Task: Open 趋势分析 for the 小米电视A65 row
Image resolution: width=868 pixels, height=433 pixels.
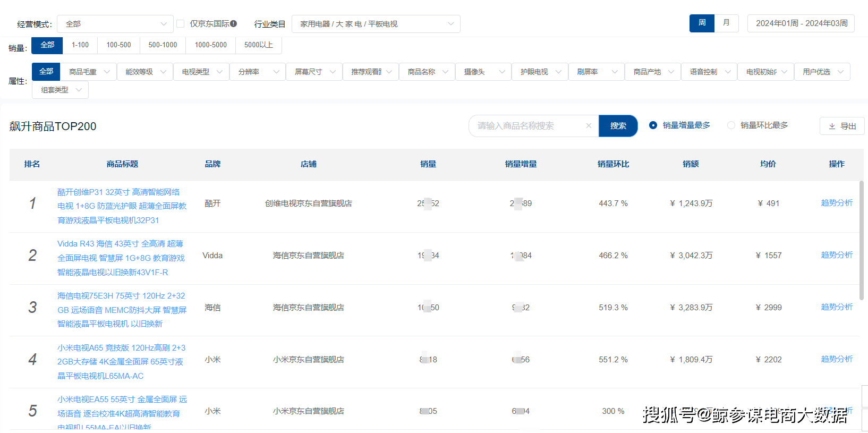Action: [x=837, y=359]
